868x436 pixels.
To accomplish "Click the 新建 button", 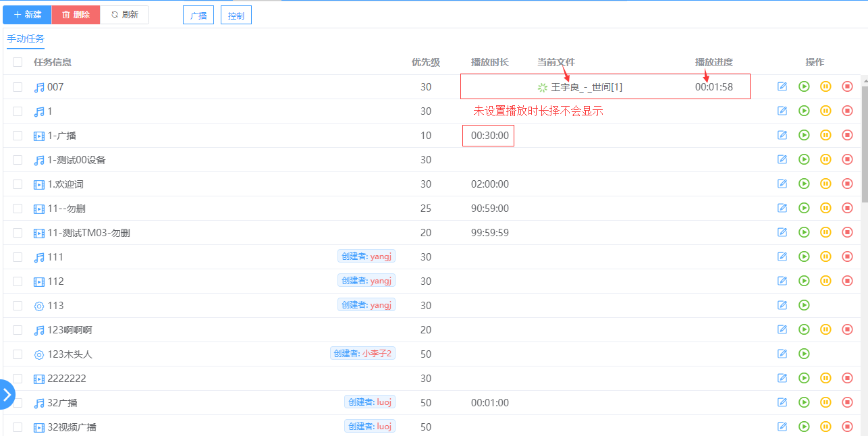I will click(x=27, y=15).
